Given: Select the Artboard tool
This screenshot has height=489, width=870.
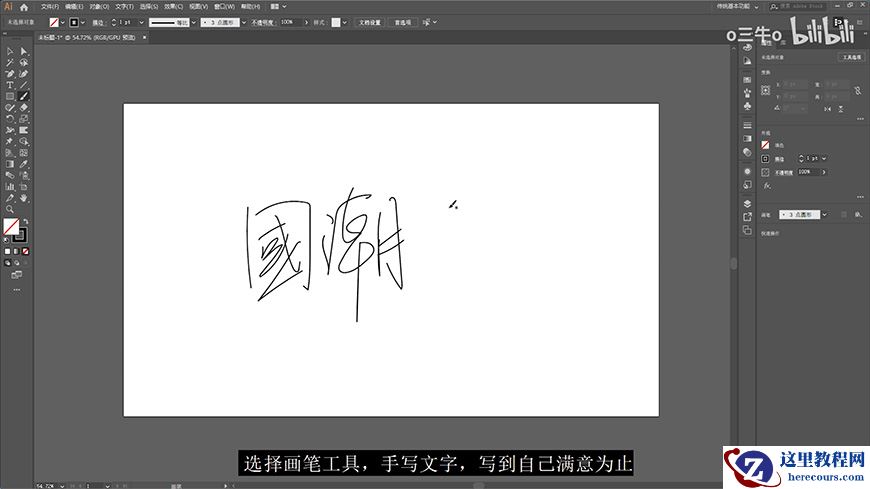Looking at the screenshot, I should (23, 187).
